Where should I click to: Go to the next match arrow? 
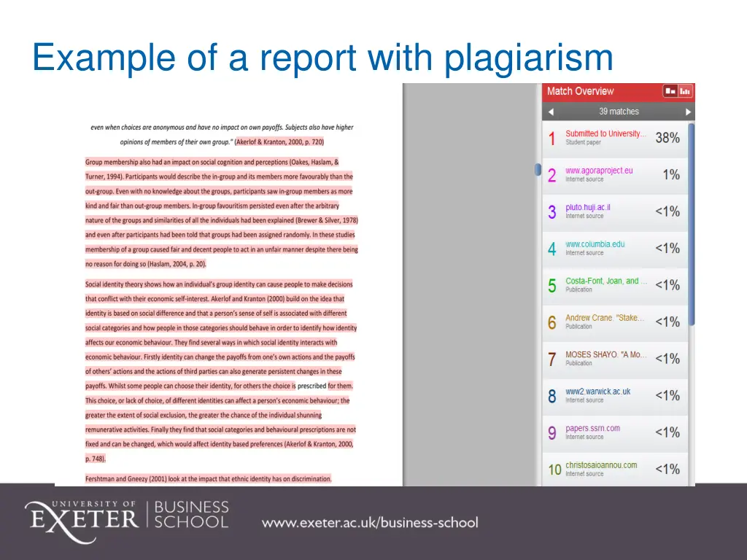[688, 112]
